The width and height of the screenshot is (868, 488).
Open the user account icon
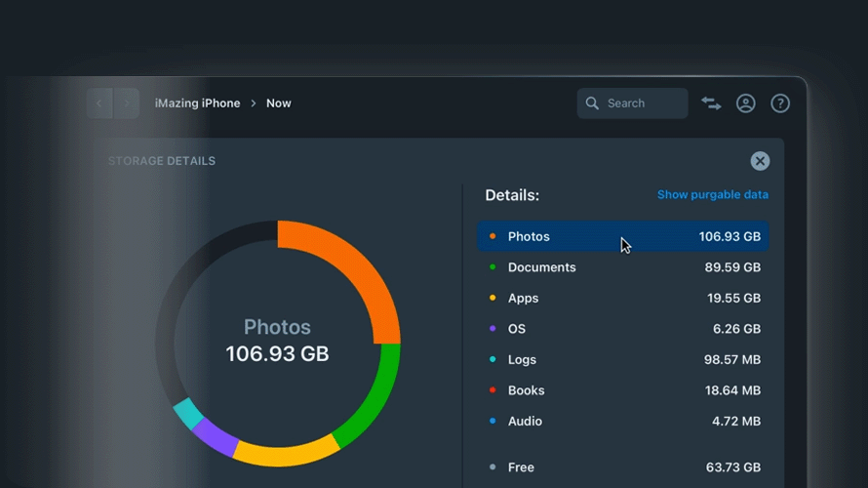coord(746,103)
